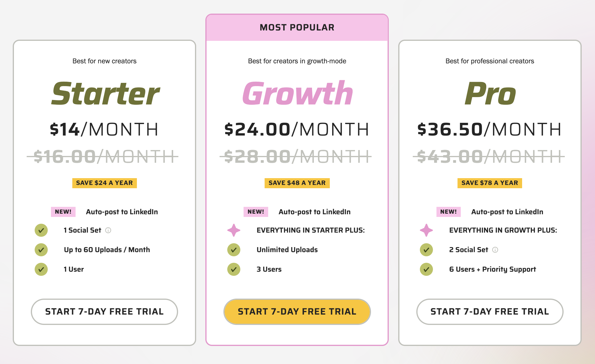Click the "SAVE $78 A YEAR" badge
Image resolution: width=595 pixels, height=364 pixels.
coord(489,183)
